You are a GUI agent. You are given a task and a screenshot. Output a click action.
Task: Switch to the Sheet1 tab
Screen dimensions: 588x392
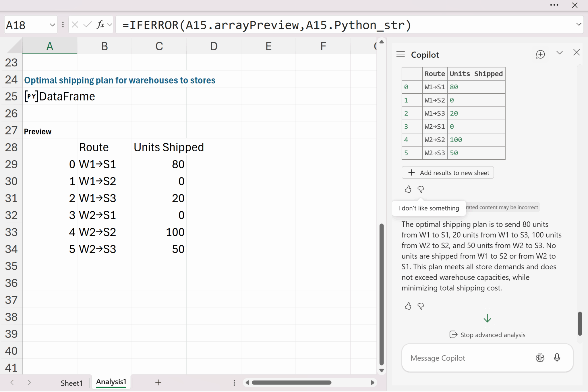(71, 383)
